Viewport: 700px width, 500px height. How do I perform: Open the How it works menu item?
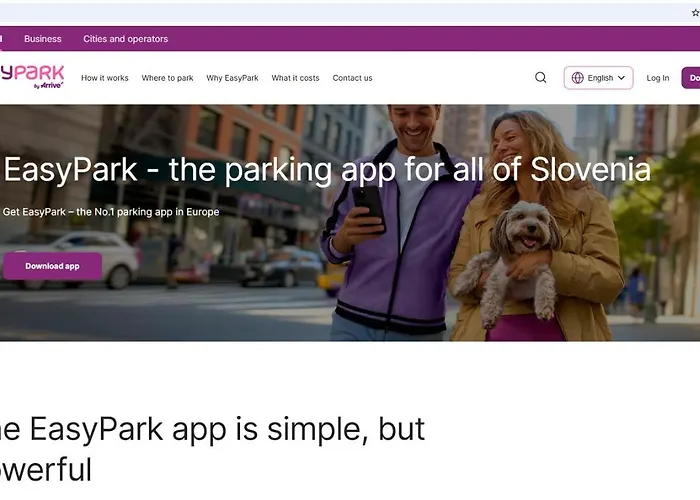pos(105,78)
